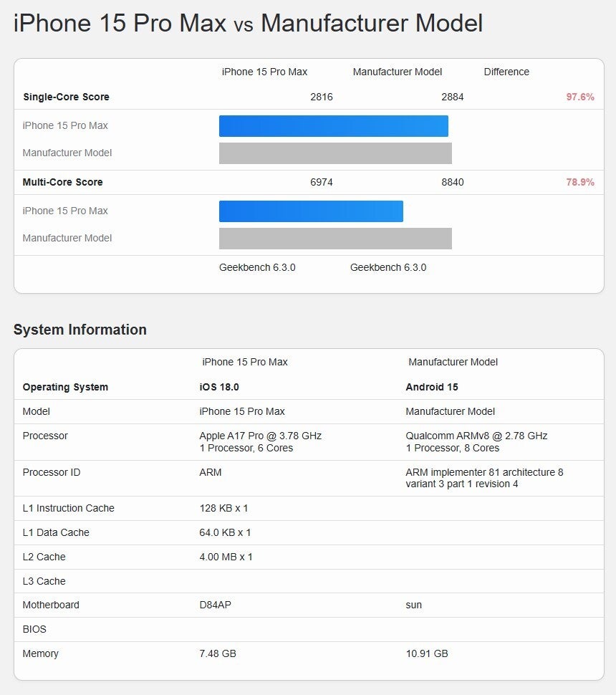Image resolution: width=616 pixels, height=695 pixels.
Task: Select the "Difference" column header
Action: [506, 72]
